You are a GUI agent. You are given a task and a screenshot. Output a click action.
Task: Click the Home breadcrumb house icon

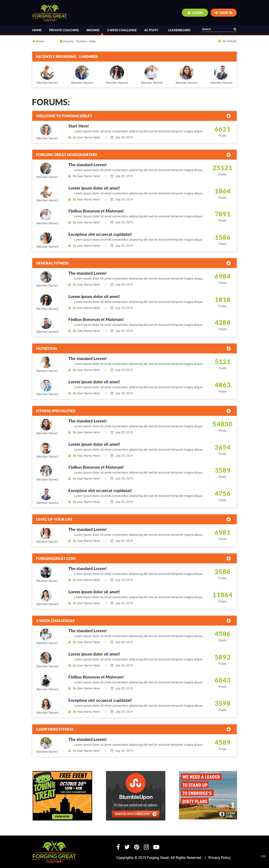34,41
